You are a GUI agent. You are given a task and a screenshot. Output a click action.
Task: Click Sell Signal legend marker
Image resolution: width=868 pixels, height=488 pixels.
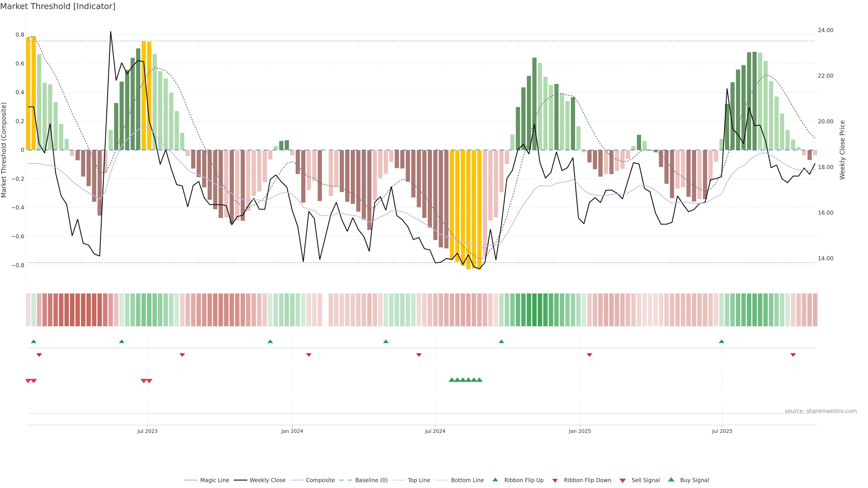(x=623, y=481)
